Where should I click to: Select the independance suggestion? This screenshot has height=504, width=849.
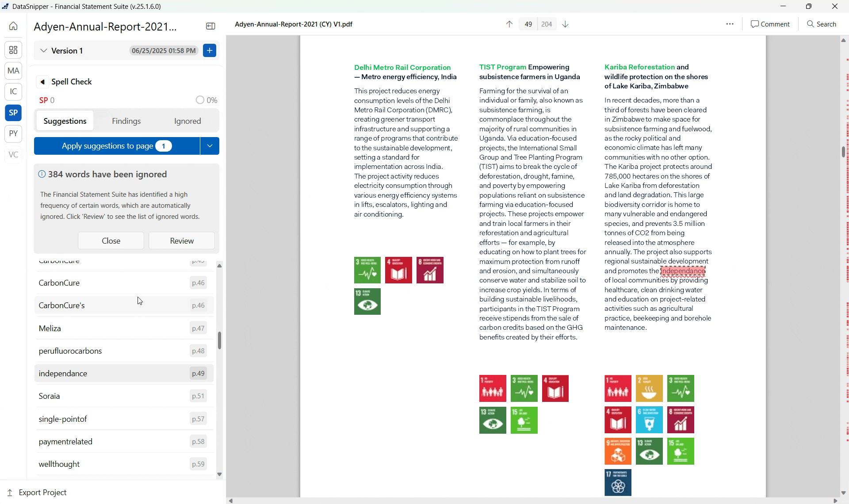124,374
